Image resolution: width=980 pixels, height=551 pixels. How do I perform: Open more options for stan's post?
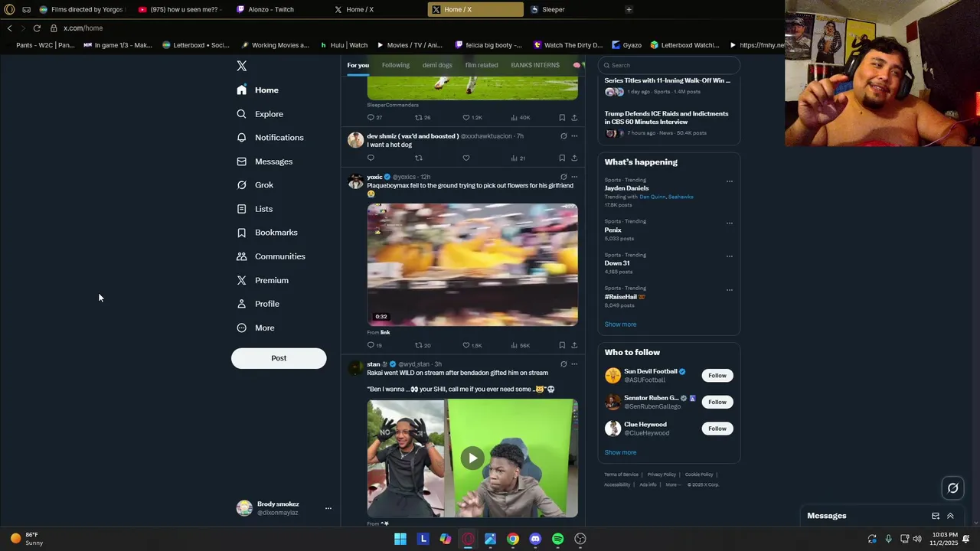574,364
